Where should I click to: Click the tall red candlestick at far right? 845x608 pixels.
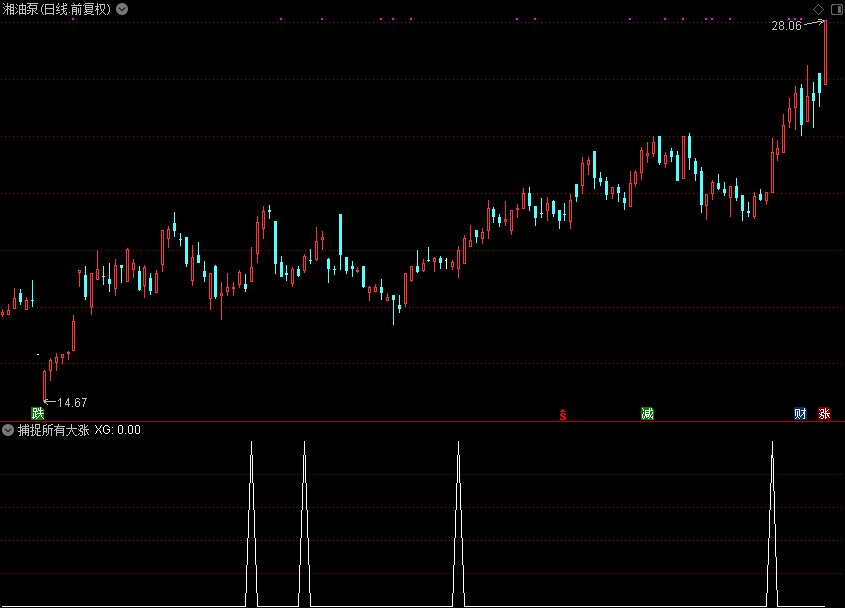point(825,52)
